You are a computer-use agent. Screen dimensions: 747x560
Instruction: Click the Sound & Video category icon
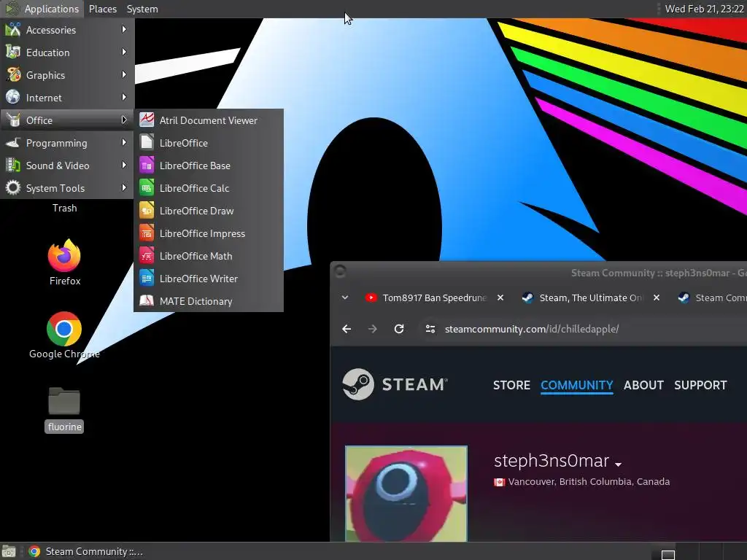(13, 166)
